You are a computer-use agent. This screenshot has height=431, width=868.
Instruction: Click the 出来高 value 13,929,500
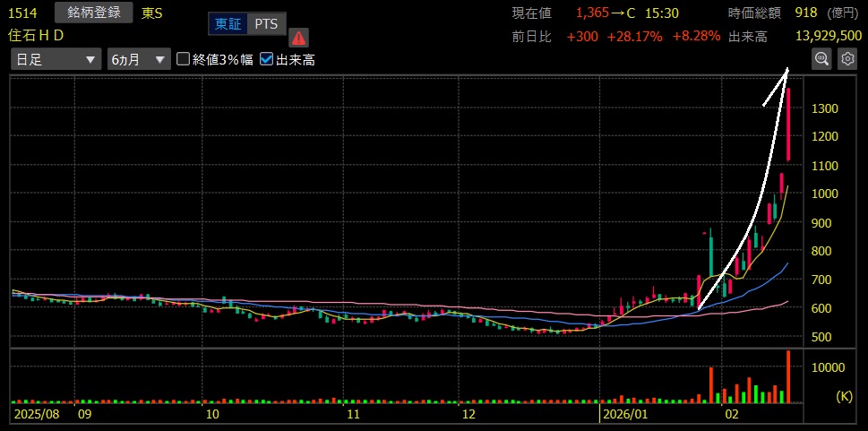pyautogui.click(x=829, y=36)
